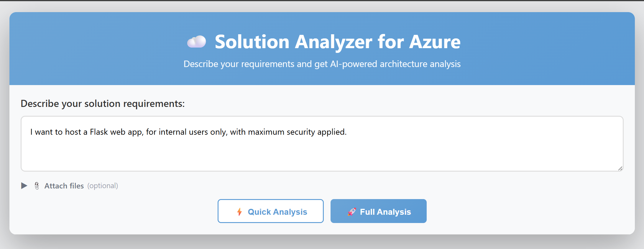This screenshot has width=644, height=249.
Task: Click the "Solution Analyzer for Azure" heading
Action: [337, 42]
